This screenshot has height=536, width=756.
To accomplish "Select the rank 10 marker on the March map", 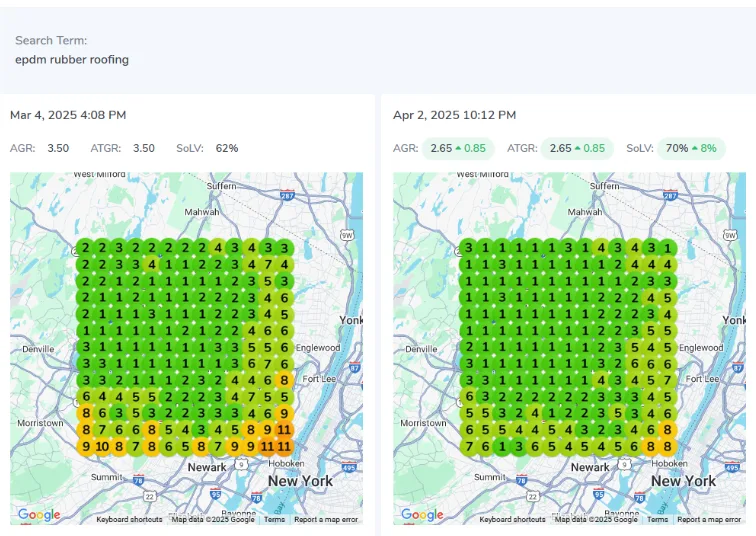I will (x=102, y=447).
